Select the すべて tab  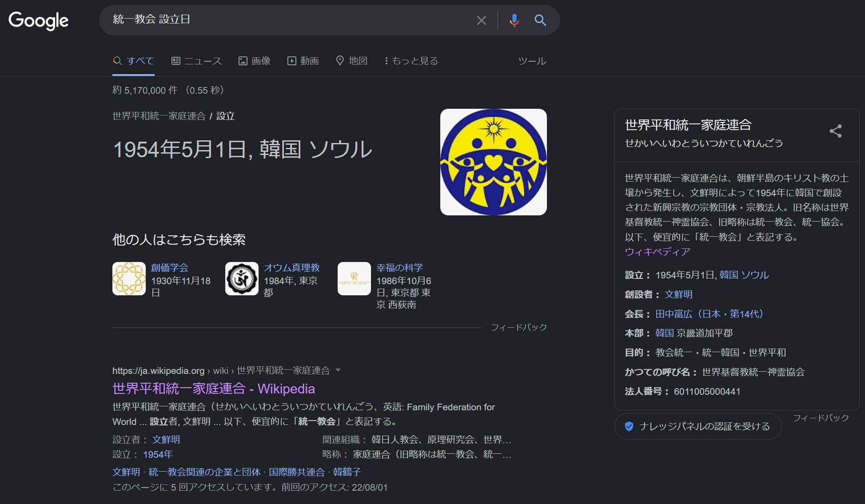(x=133, y=61)
